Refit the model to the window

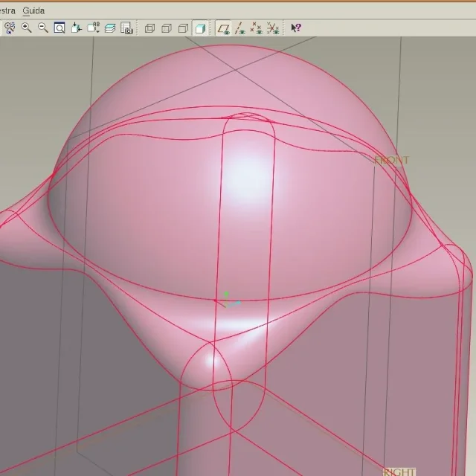[59, 28]
